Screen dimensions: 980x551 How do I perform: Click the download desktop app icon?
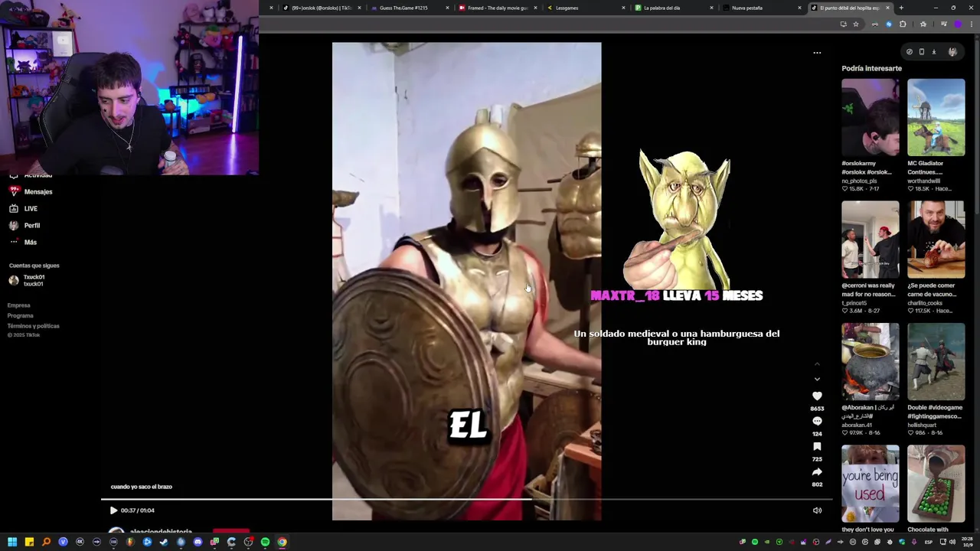point(934,52)
